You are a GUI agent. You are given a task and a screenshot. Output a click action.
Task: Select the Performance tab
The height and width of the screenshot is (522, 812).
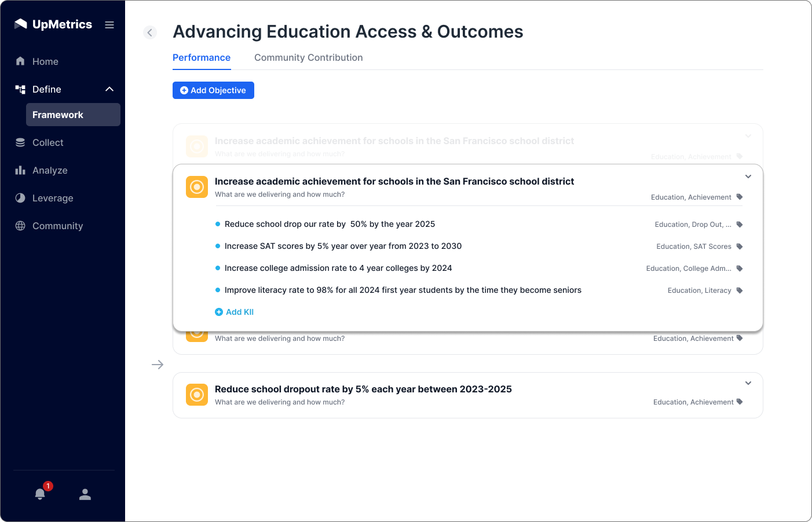click(202, 58)
